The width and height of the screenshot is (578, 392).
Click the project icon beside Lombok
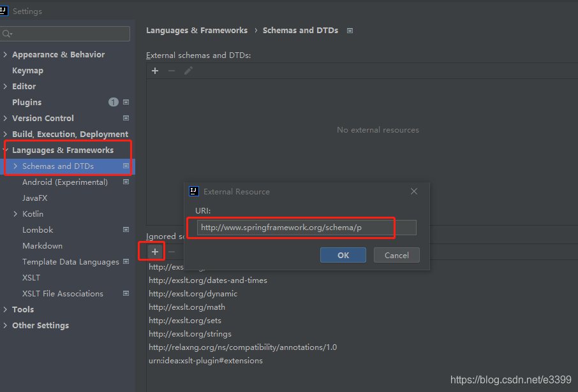pyautogui.click(x=126, y=229)
